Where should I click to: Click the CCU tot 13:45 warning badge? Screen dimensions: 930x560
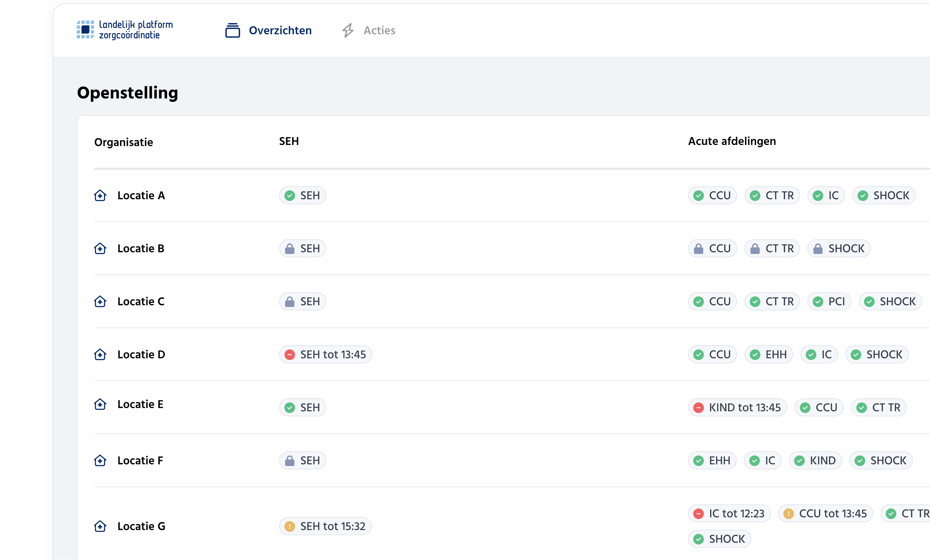pos(825,513)
